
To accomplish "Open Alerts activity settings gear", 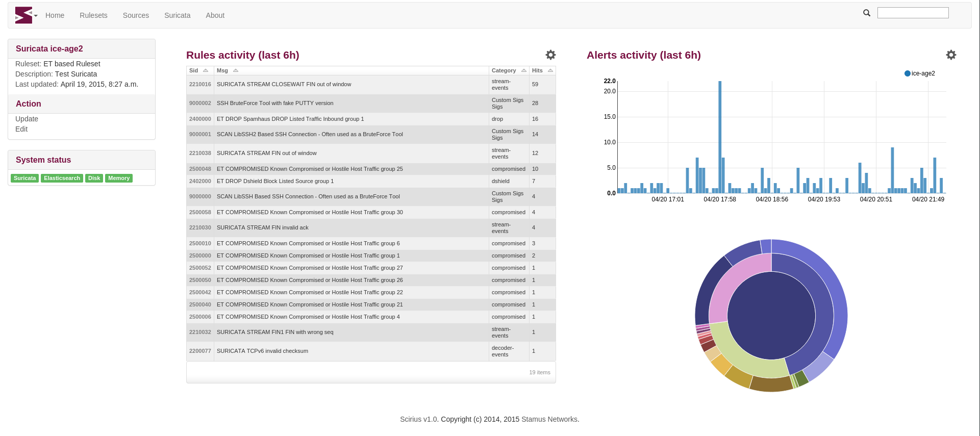I will [x=951, y=55].
